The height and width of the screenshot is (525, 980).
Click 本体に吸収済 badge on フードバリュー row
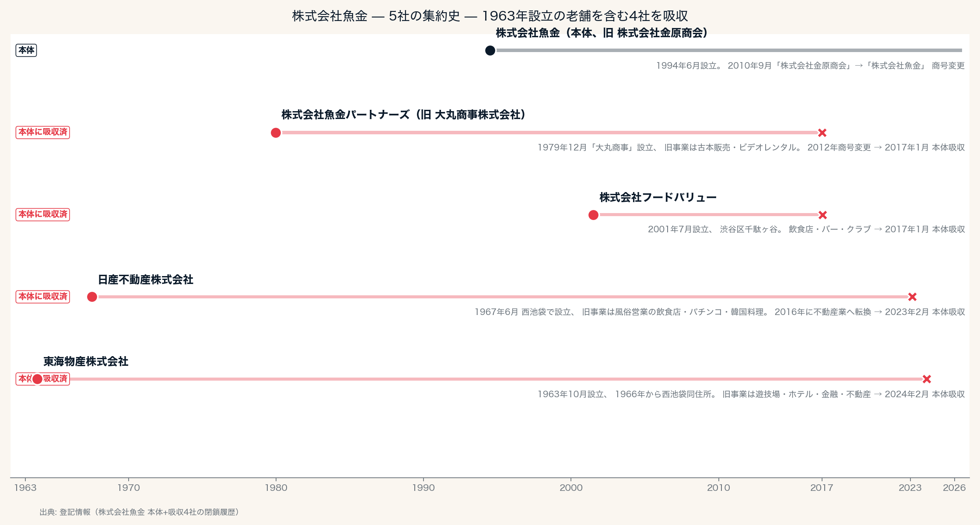coord(43,214)
